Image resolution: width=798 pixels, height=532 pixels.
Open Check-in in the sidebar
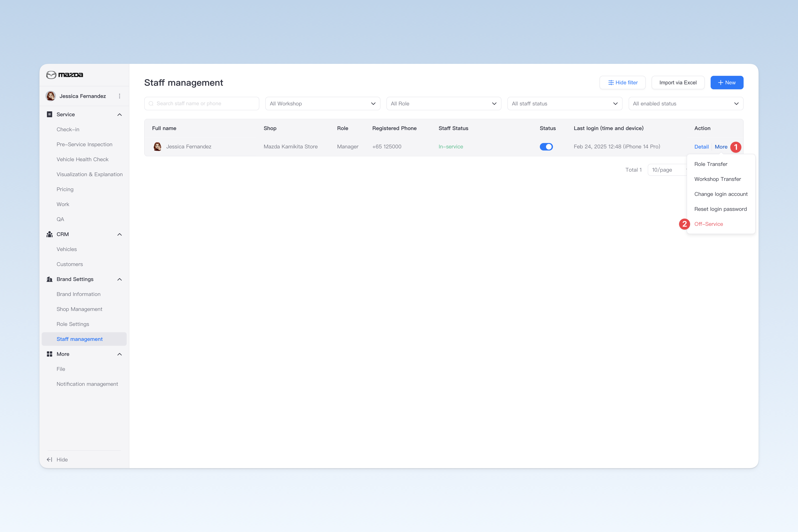click(68, 129)
